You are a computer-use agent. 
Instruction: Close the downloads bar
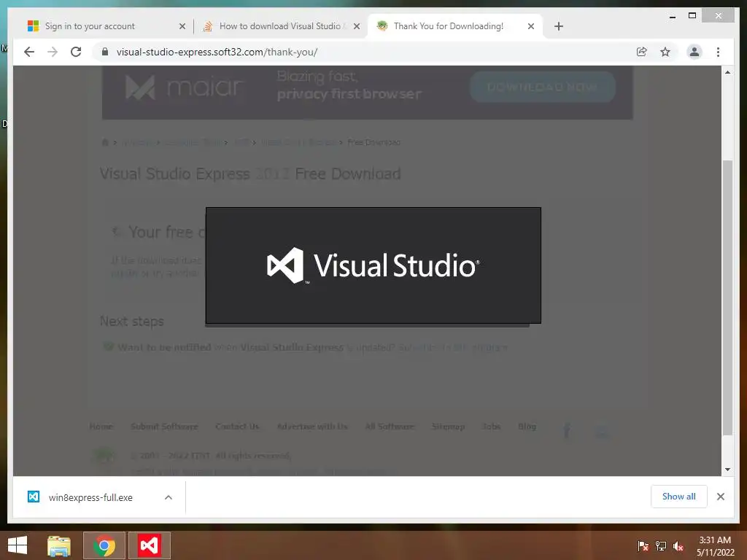pos(720,497)
